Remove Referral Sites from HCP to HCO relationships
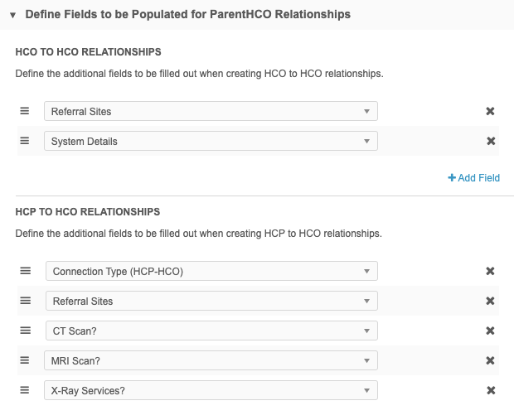The width and height of the screenshot is (514, 420). [x=490, y=301]
